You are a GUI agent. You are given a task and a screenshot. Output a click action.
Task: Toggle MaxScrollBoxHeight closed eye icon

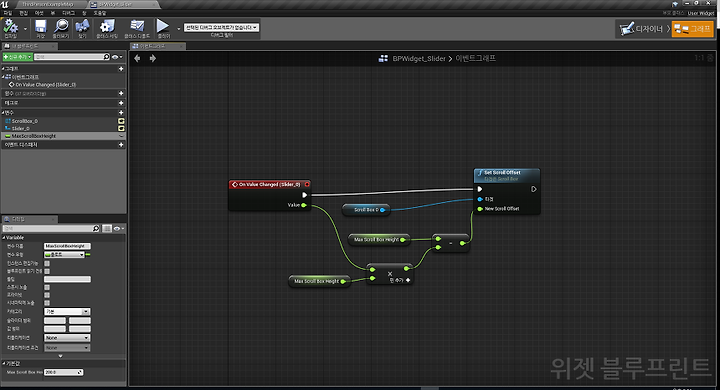tap(121, 136)
